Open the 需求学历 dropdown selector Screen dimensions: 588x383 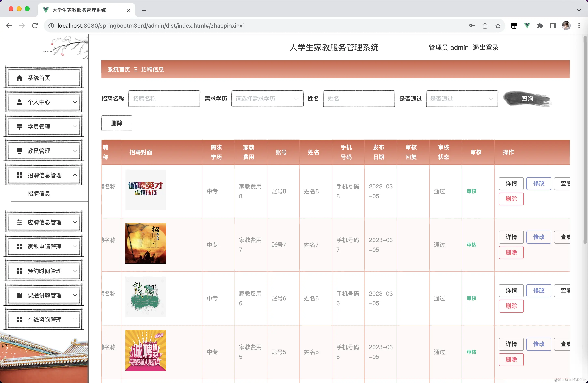[267, 99]
